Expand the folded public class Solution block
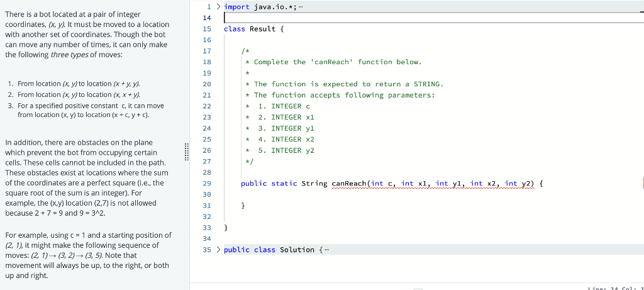This screenshot has width=644, height=290. tap(218, 249)
